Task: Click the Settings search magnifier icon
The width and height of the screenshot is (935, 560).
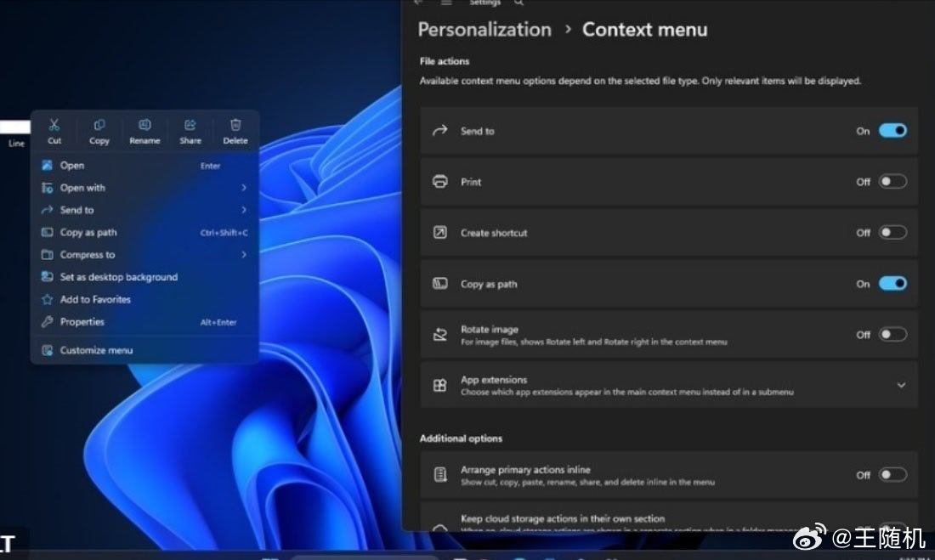Action: click(518, 3)
